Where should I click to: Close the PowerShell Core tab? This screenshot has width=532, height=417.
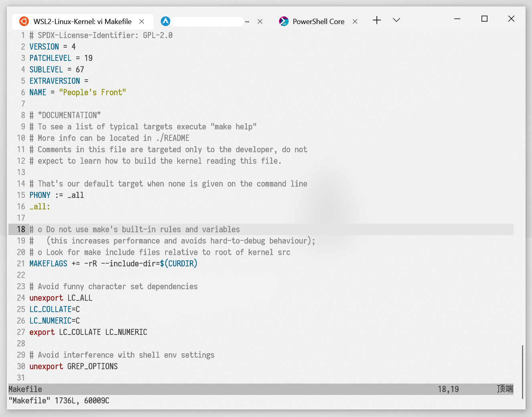click(x=355, y=21)
